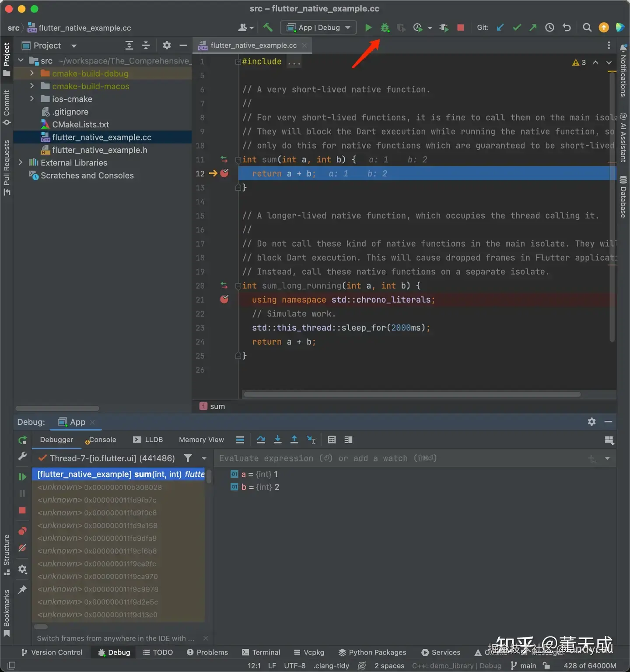630x672 pixels.
Task: View breakpoints in debug sidebar
Action: (x=22, y=531)
